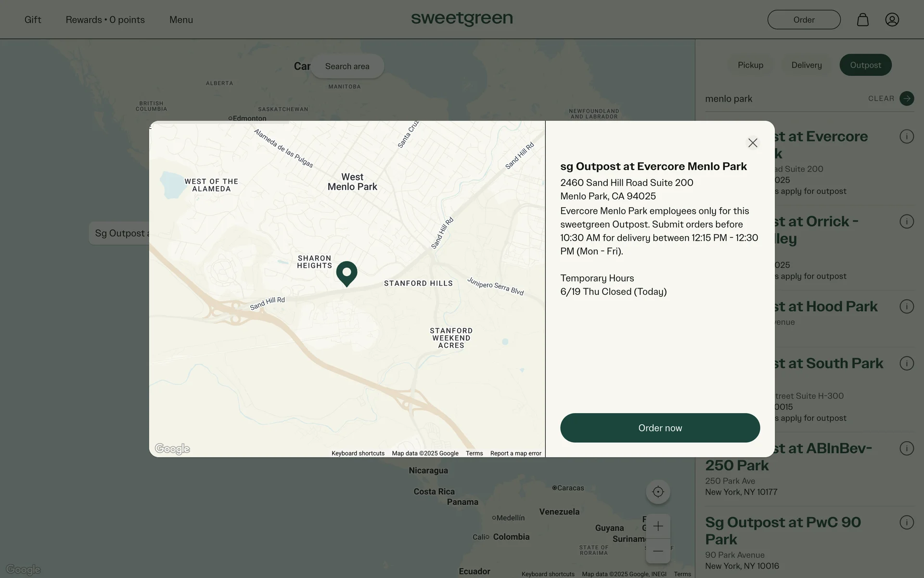Clear the menlo park search text

pos(881,98)
